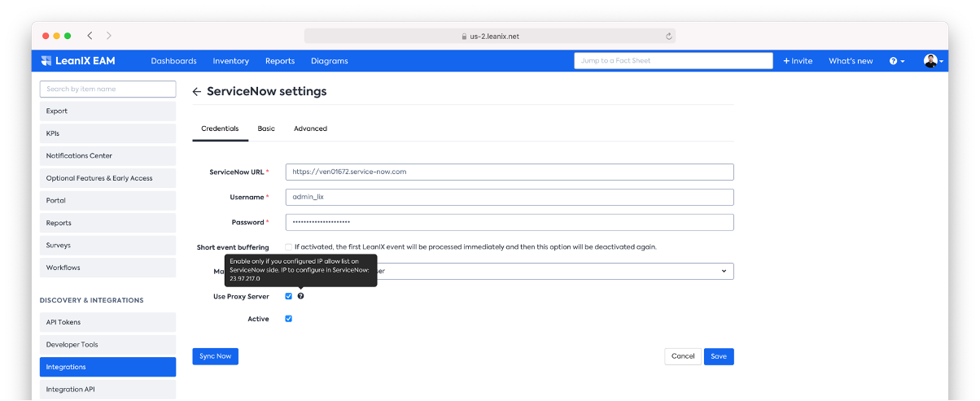Open the Dashboards menu

[x=173, y=61]
